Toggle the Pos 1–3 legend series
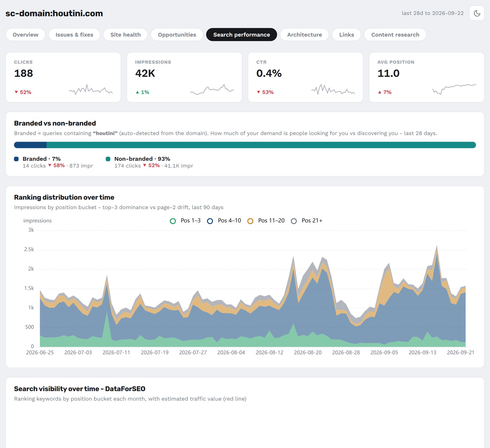This screenshot has width=490, height=448. click(185, 221)
